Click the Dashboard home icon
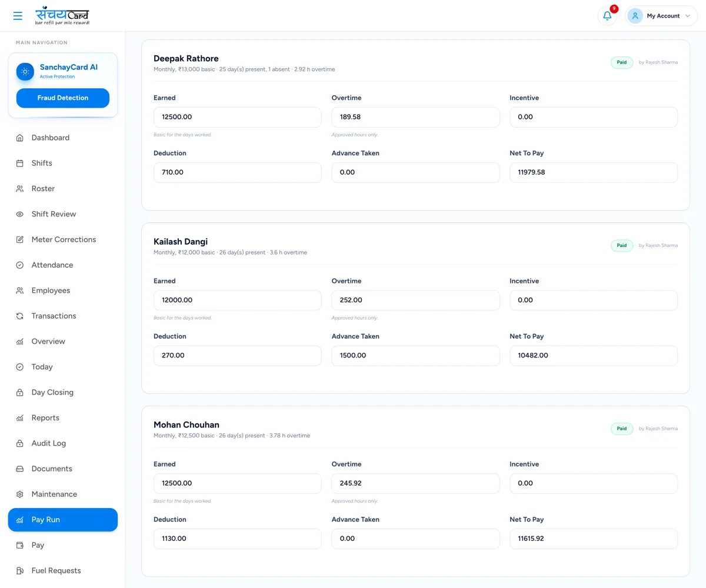Image resolution: width=706 pixels, height=588 pixels. (20, 138)
